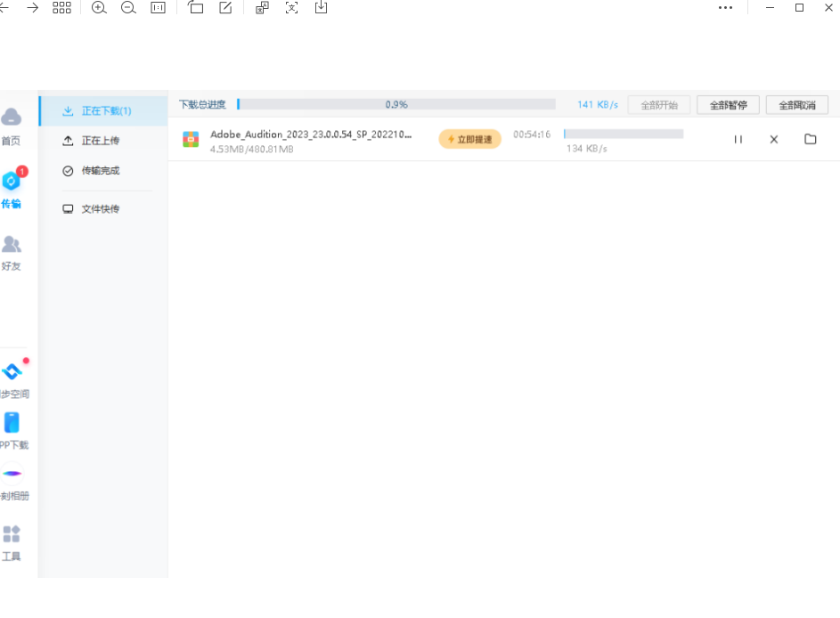Open the 一刻相册 album icon

tap(12, 474)
